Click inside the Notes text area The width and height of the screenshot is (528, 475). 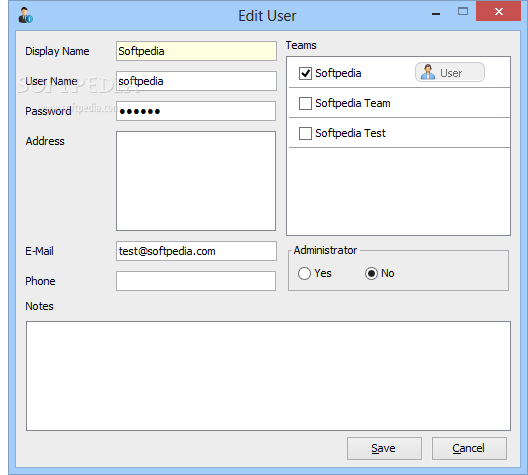(268, 376)
